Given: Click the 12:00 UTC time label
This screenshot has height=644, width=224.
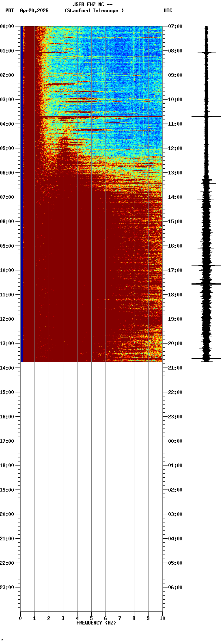Looking at the screenshot, I should (x=175, y=148).
